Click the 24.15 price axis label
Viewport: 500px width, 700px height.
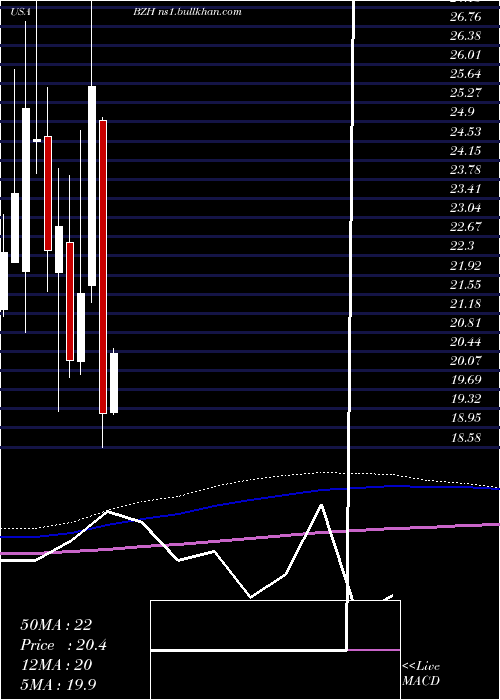point(466,151)
